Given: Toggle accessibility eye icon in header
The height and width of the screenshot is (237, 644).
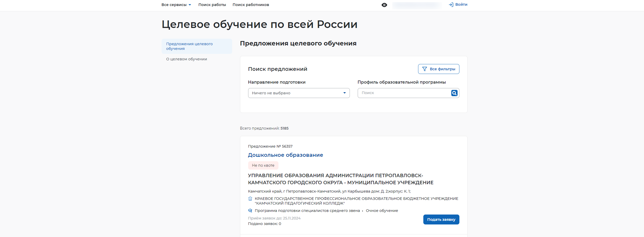Looking at the screenshot, I should coord(384,5).
